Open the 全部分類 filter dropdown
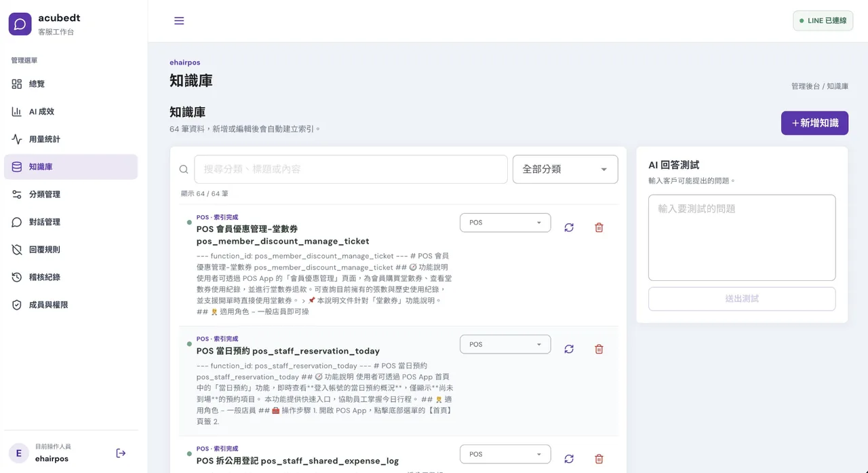The width and height of the screenshot is (868, 473). pos(566,169)
